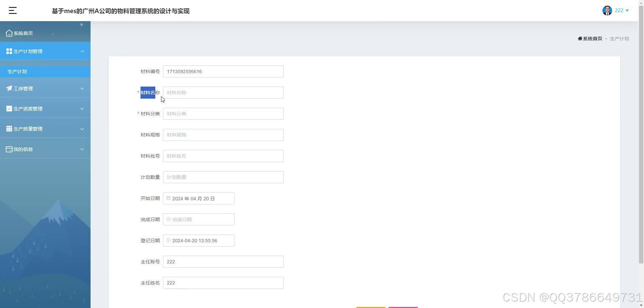Click the user avatar picture

[607, 10]
